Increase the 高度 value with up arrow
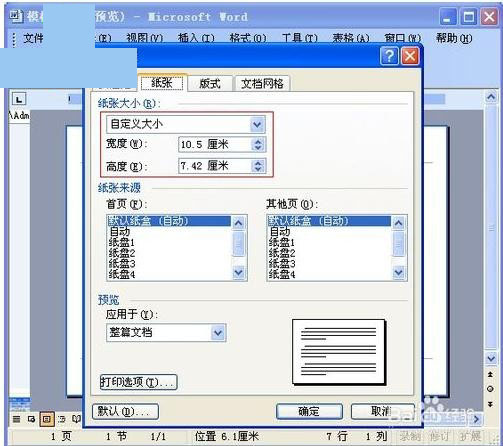 [258, 163]
